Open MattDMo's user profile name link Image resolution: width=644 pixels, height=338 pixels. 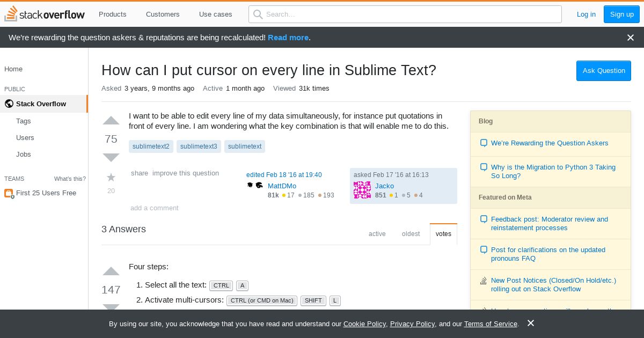[x=282, y=186]
